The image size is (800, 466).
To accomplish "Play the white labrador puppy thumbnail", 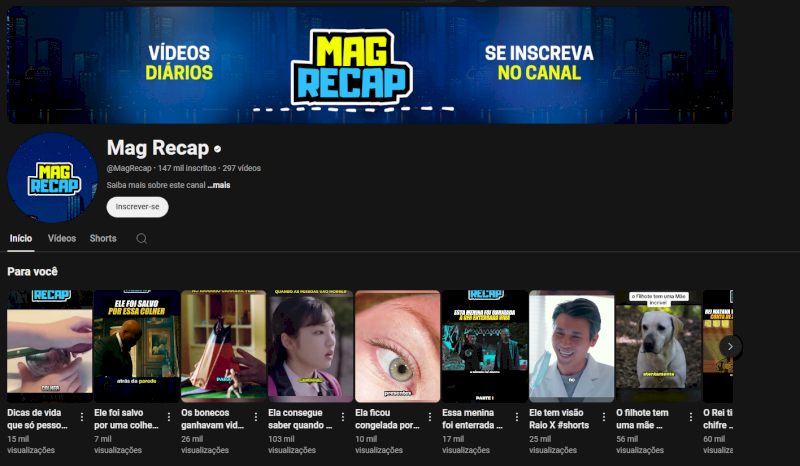I will point(659,347).
